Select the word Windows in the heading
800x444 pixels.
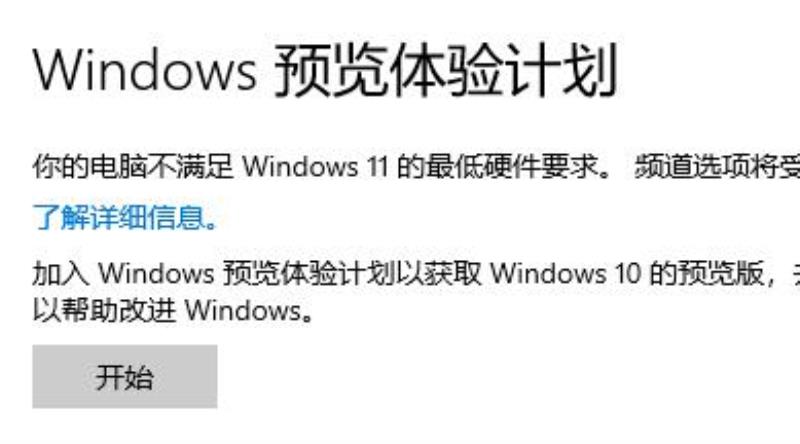point(144,71)
